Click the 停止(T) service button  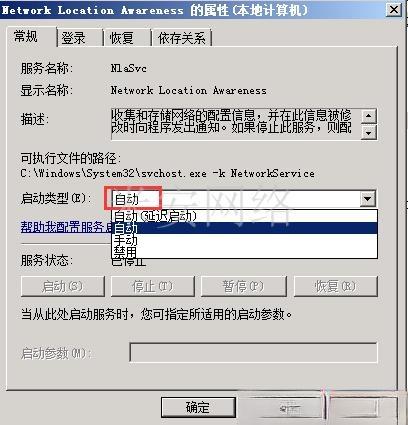tap(152, 286)
